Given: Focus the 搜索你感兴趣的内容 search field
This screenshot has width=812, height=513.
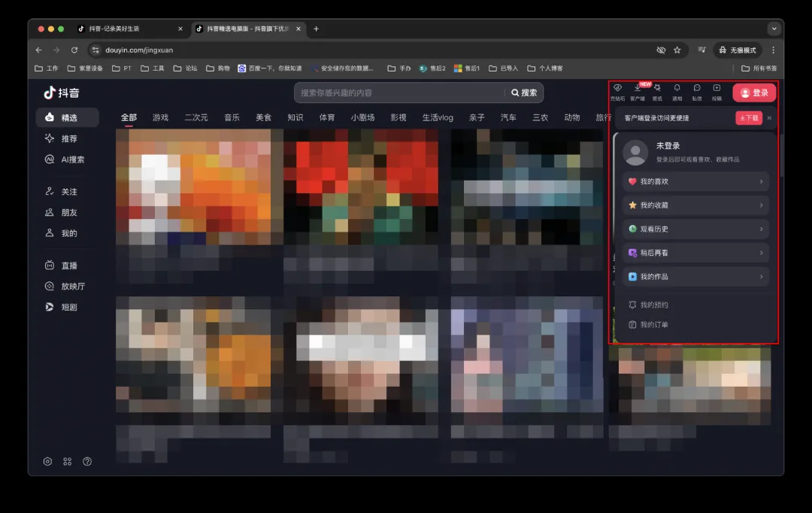Looking at the screenshot, I should click(398, 93).
